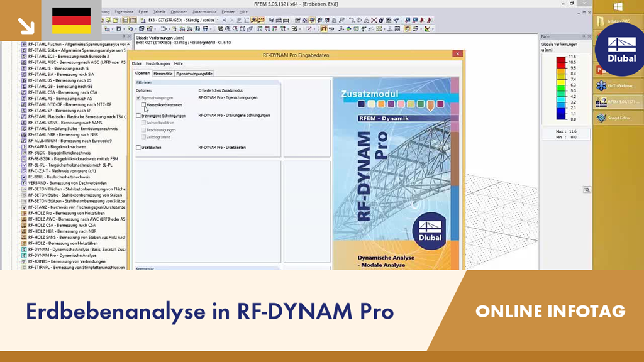Close the RF-DYNAM Pro Eingabedaten dialog
The width and height of the screenshot is (644, 362).
point(458,54)
